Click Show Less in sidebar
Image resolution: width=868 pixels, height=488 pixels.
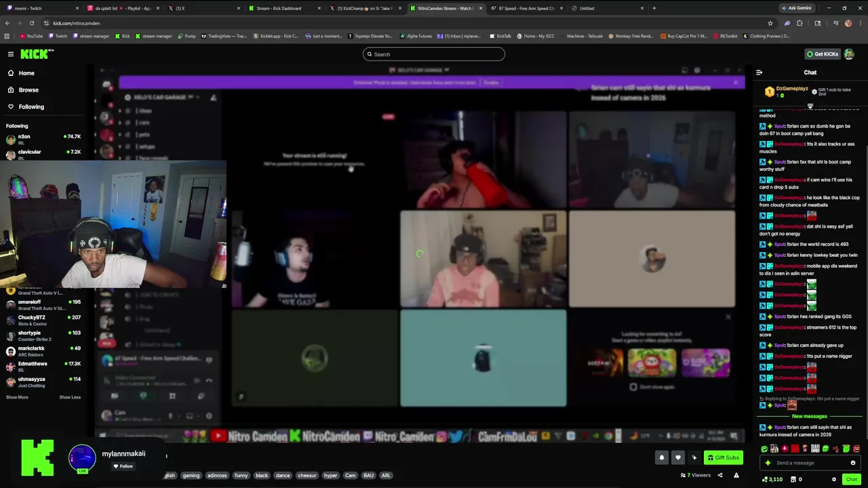point(70,397)
